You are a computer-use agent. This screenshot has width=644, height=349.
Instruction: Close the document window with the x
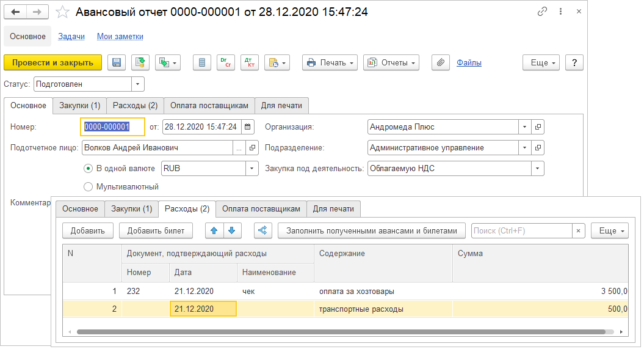[579, 12]
